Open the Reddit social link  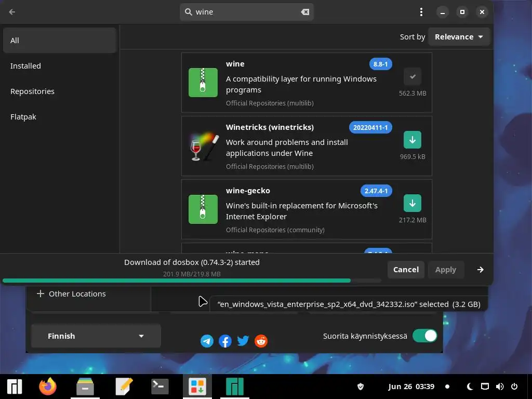point(261,341)
